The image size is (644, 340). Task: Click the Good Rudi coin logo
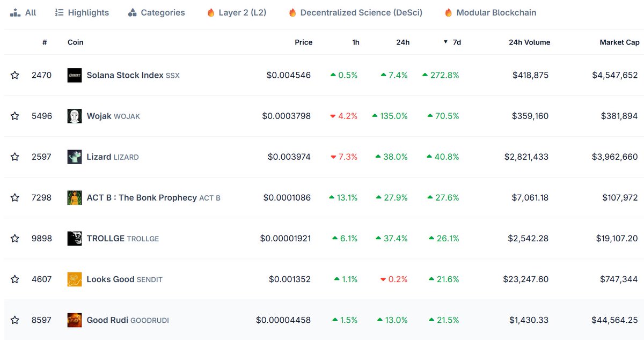[75, 320]
